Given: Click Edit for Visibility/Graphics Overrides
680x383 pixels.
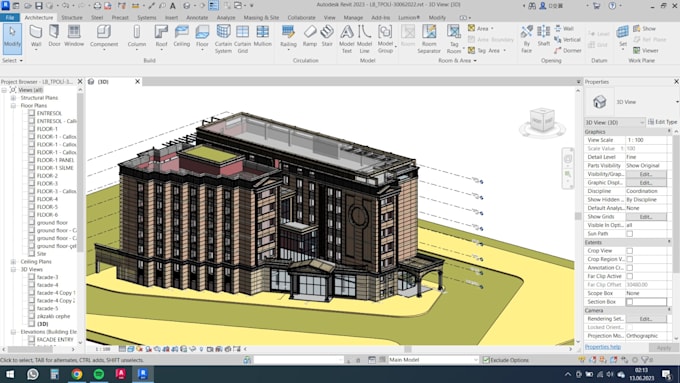Looking at the screenshot, I should (x=646, y=174).
